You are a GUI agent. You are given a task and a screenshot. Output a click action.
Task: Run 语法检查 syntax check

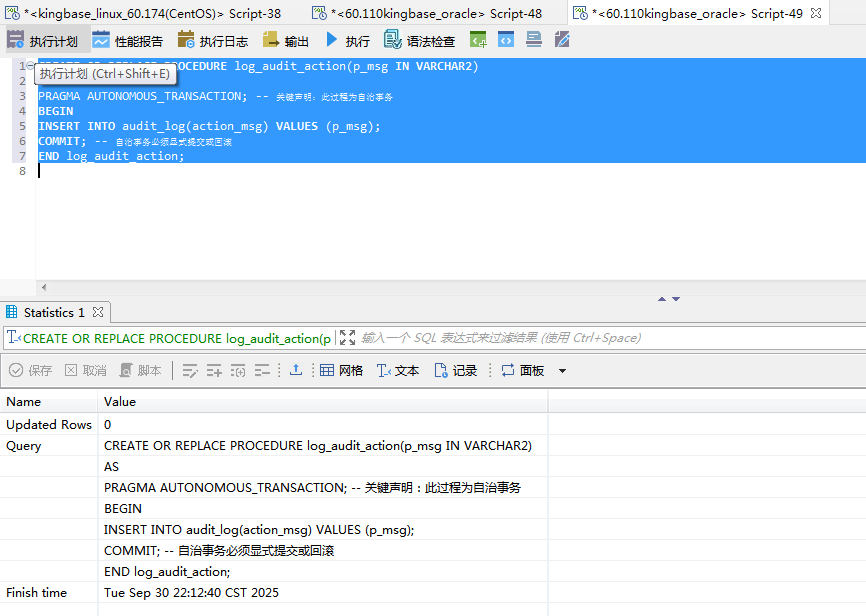pos(420,41)
